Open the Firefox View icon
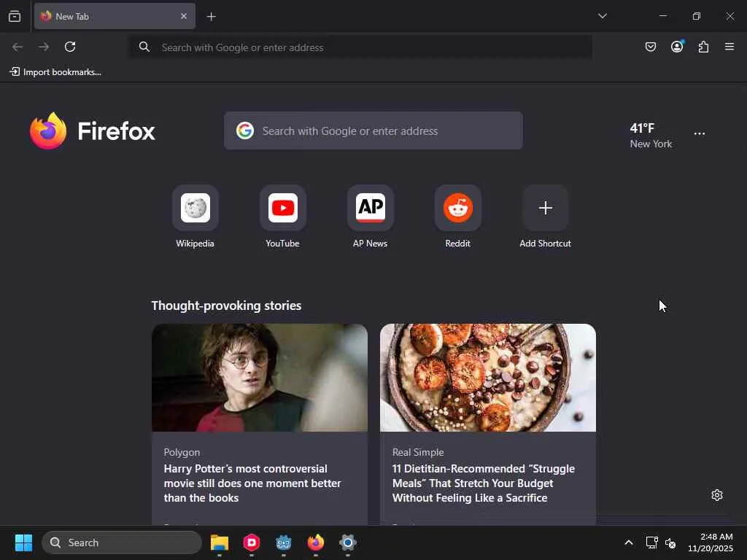Viewport: 747px width, 560px height. (15, 16)
